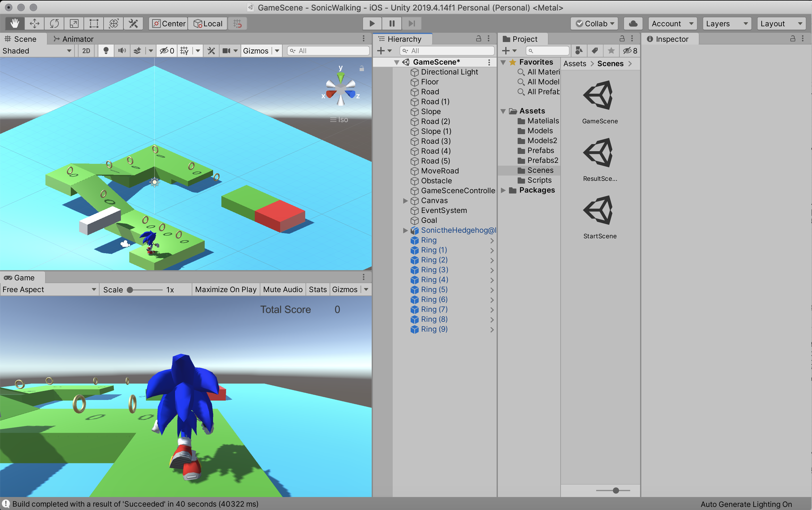Image resolution: width=812 pixels, height=510 pixels.
Task: Select the combined Transform tool
Action: [x=114, y=23]
